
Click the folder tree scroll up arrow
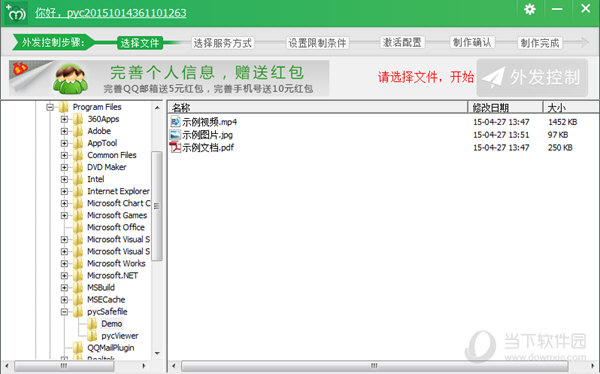(157, 108)
